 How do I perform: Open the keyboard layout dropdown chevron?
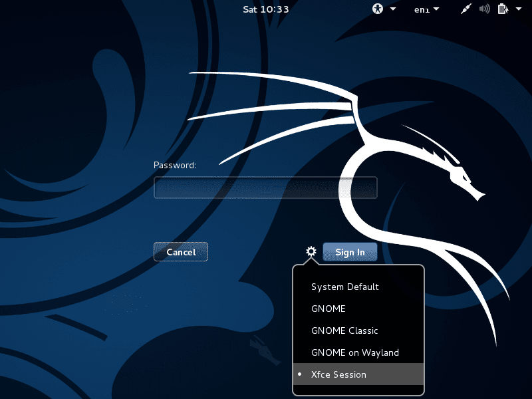(436, 9)
